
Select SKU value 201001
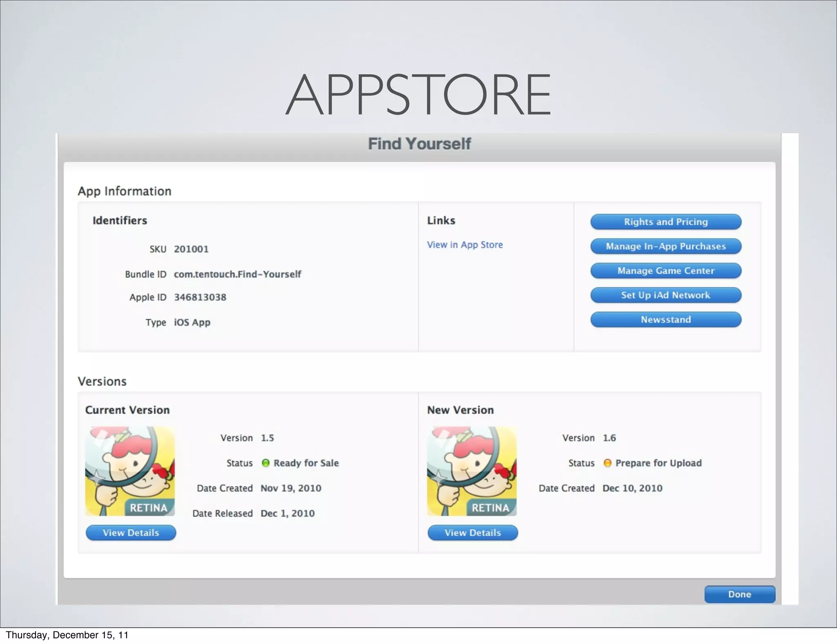point(191,249)
